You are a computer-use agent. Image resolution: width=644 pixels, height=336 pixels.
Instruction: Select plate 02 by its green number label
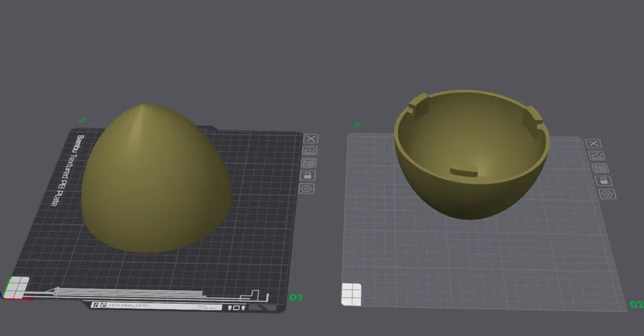click(x=637, y=304)
